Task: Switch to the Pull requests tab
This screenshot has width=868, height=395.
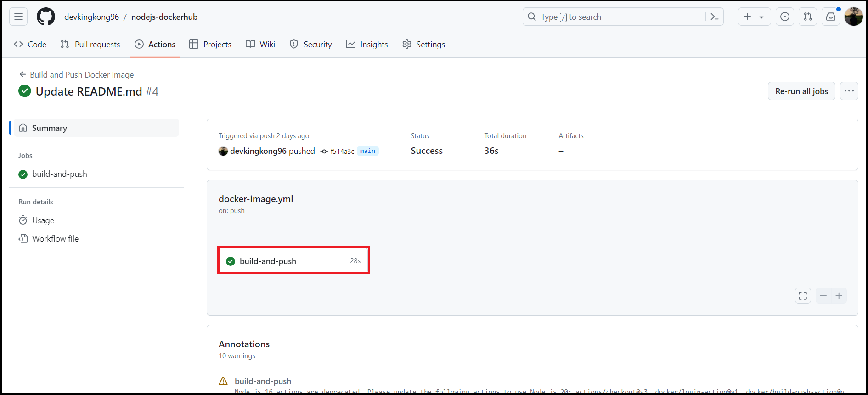Action: tap(90, 45)
